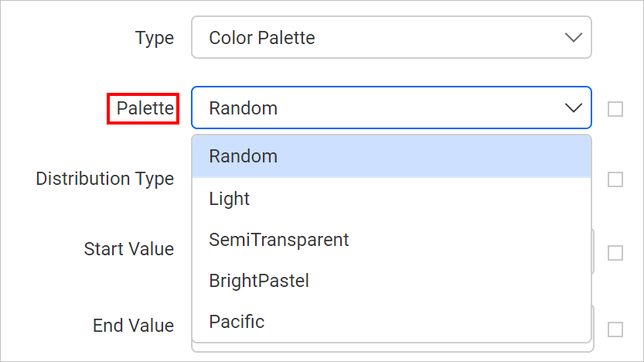This screenshot has height=362, width=644.
Task: Toggle the checkbox beside End Value
Action: click(615, 330)
